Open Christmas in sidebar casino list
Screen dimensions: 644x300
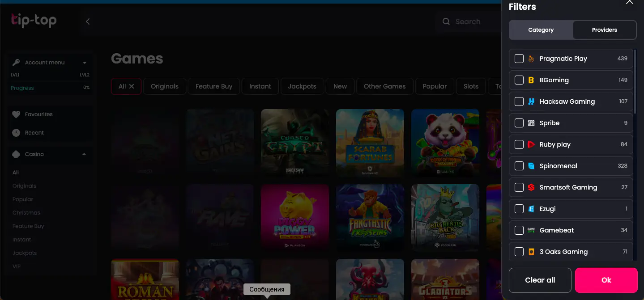tap(26, 213)
